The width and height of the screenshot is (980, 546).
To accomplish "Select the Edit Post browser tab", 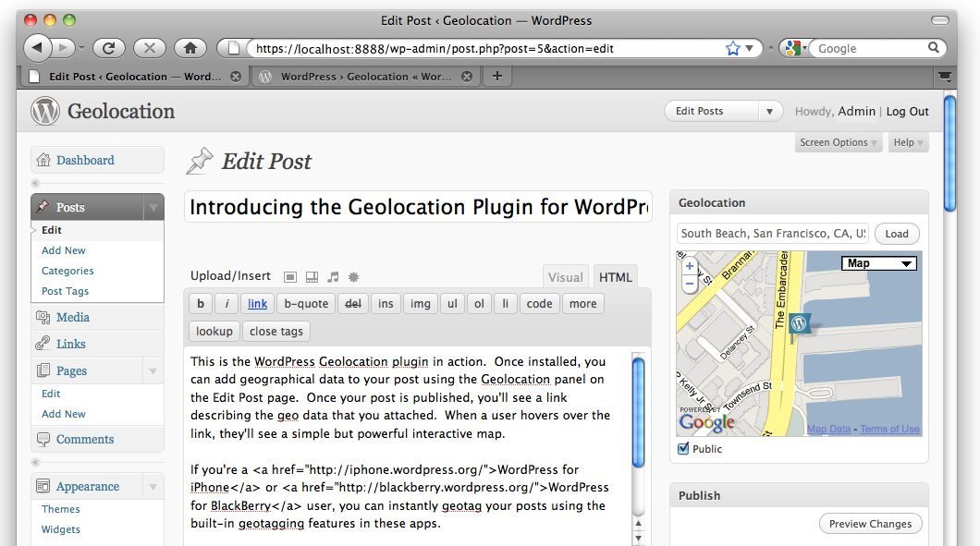I will 134,76.
